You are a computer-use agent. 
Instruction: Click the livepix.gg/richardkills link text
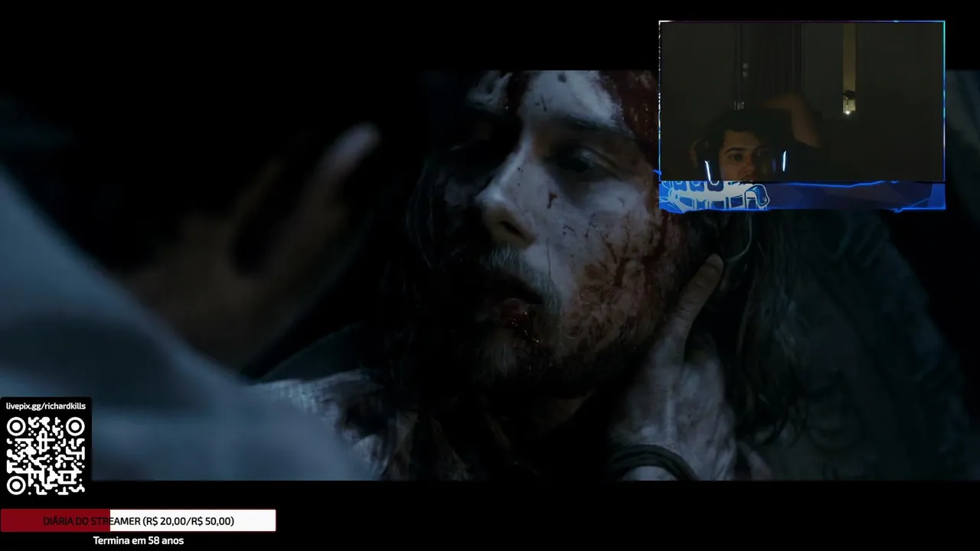46,406
